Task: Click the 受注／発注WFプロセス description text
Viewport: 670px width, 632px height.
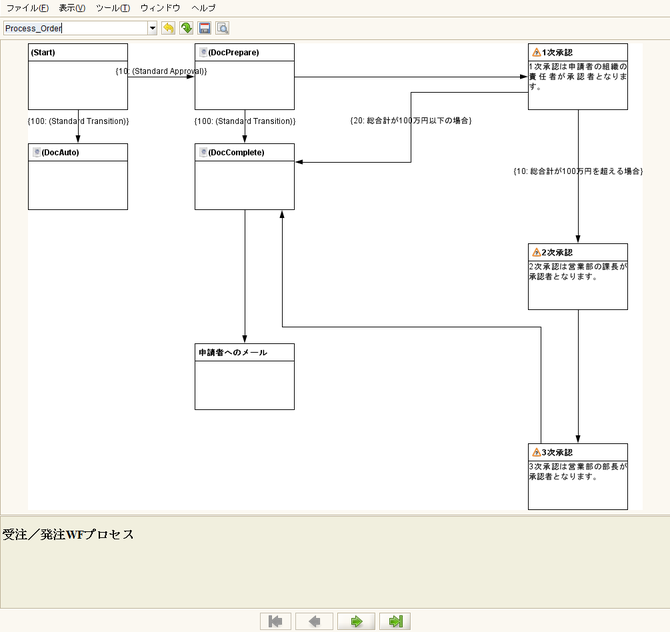Action: pos(68,535)
